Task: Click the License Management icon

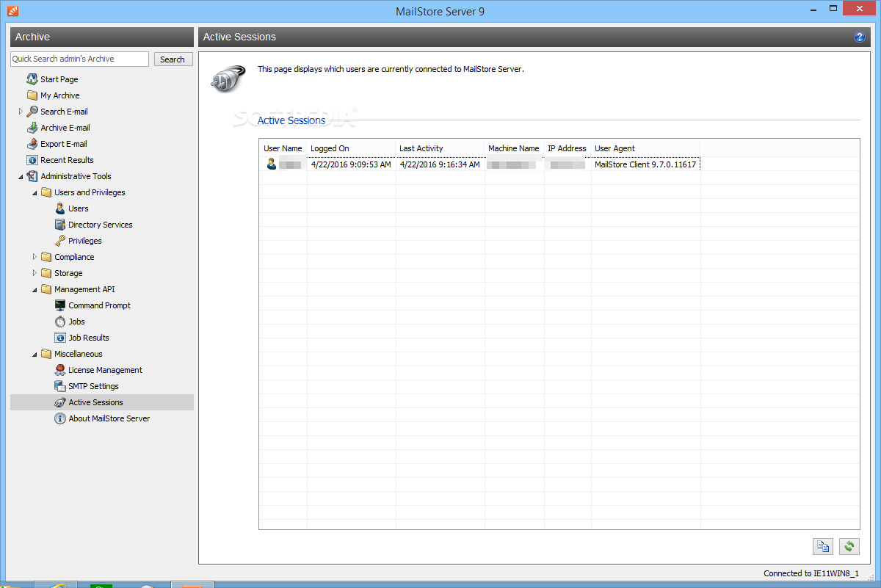Action: [x=60, y=370]
